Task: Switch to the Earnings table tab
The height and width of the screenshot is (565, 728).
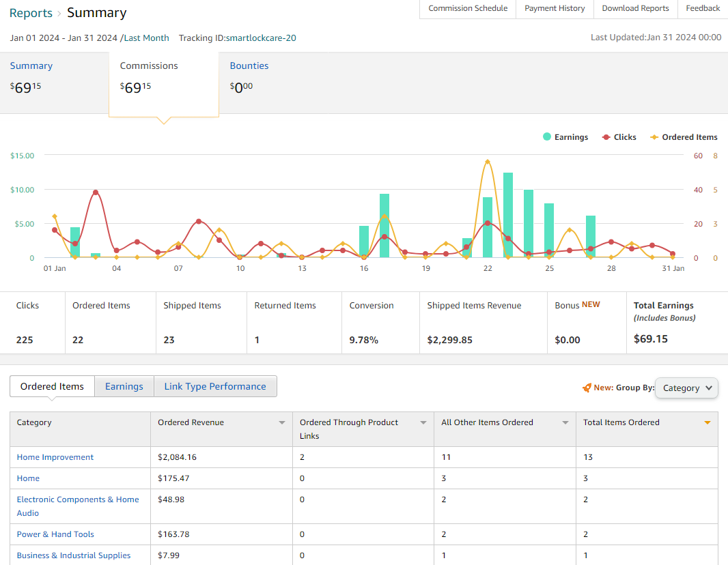Action: [x=124, y=386]
